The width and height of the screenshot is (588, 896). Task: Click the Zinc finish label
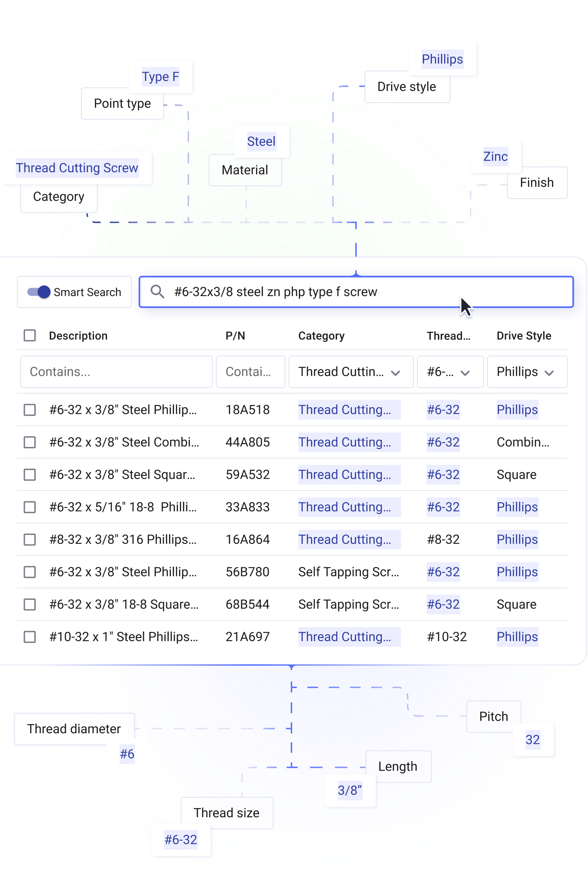coord(495,156)
